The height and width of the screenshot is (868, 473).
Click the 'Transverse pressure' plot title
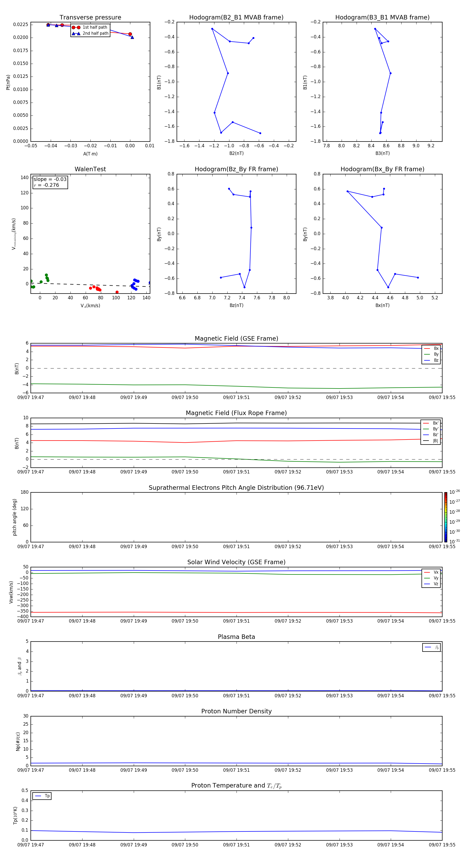coord(90,18)
